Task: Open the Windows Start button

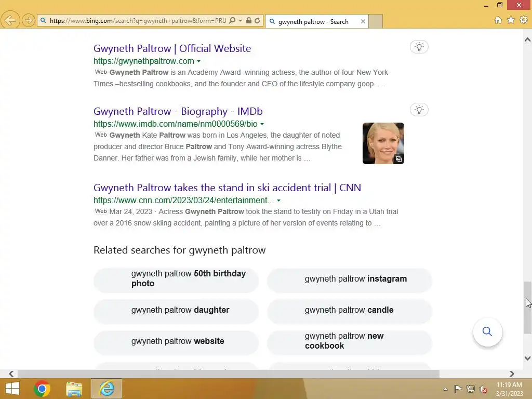Action: pyautogui.click(x=12, y=389)
